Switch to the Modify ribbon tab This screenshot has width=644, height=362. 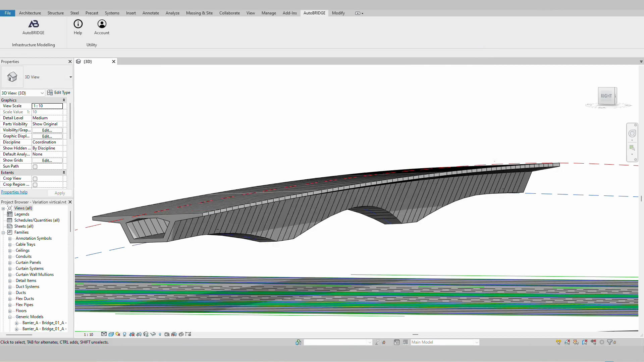click(x=338, y=13)
